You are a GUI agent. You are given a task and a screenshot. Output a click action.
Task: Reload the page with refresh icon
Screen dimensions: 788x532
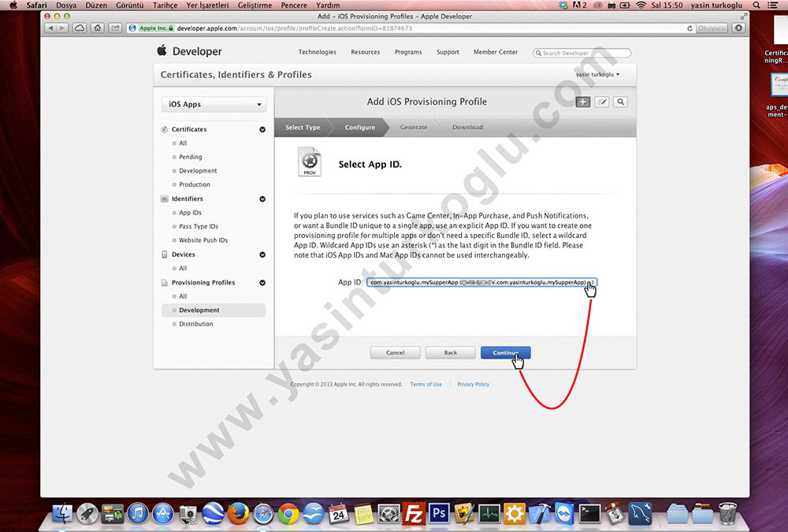tap(690, 28)
